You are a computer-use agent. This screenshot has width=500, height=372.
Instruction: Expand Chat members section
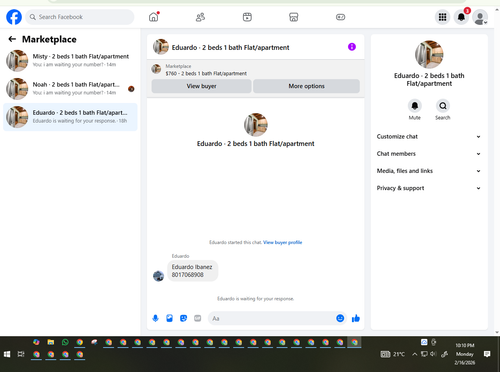[429, 154]
